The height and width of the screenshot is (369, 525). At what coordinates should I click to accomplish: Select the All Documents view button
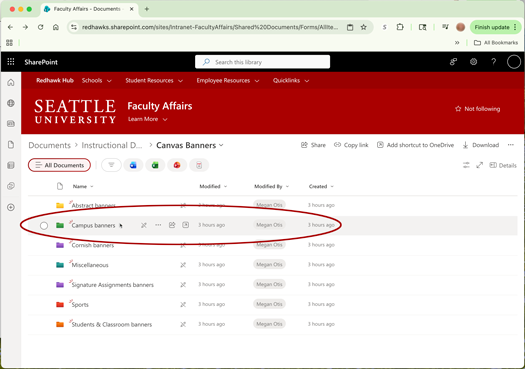coord(59,165)
